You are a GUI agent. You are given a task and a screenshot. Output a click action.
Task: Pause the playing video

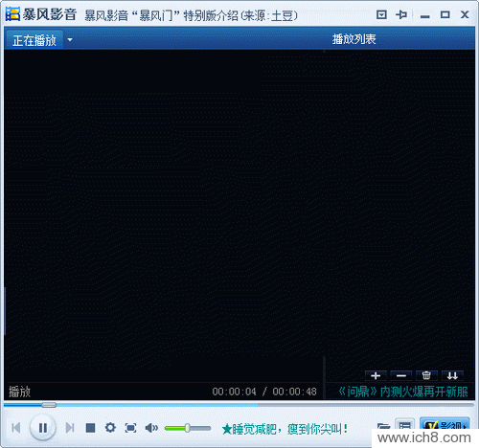[x=43, y=428]
